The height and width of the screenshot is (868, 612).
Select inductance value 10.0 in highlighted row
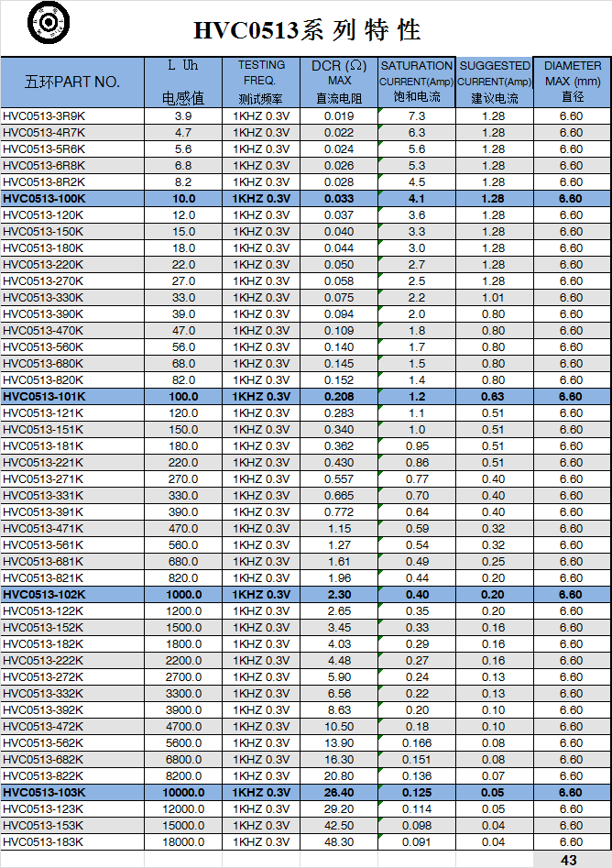(184, 199)
